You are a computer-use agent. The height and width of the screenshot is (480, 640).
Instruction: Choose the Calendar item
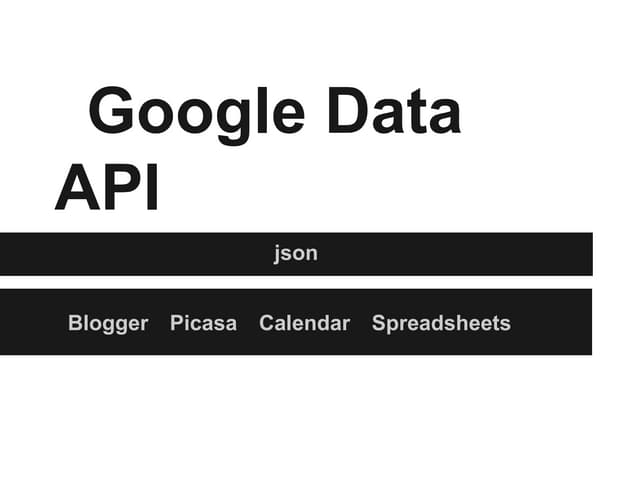(304, 323)
